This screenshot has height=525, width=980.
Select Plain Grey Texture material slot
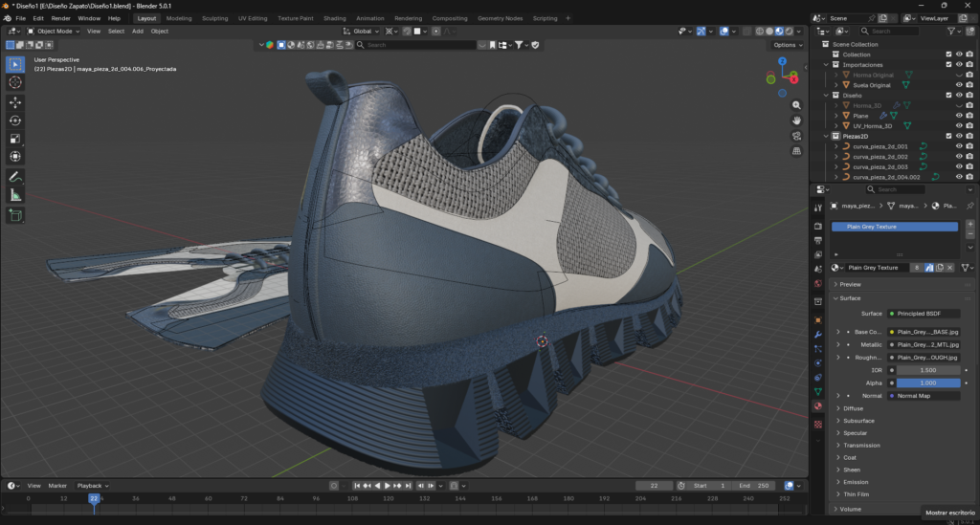894,227
